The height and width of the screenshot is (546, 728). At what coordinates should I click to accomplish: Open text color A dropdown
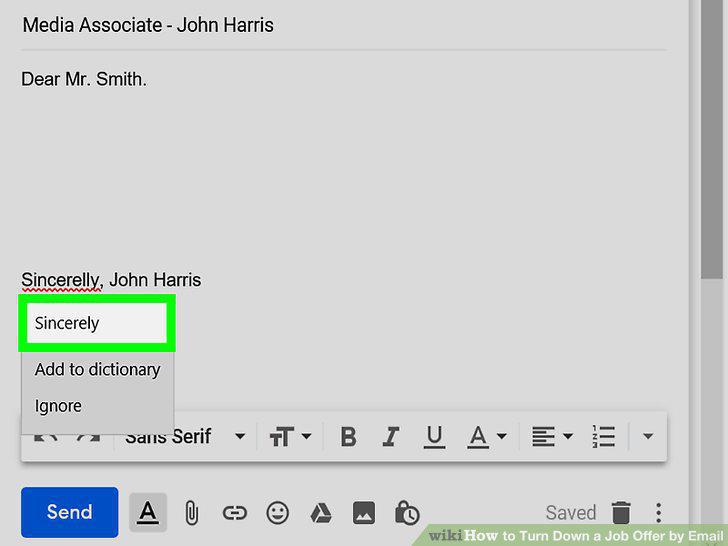pyautogui.click(x=487, y=436)
